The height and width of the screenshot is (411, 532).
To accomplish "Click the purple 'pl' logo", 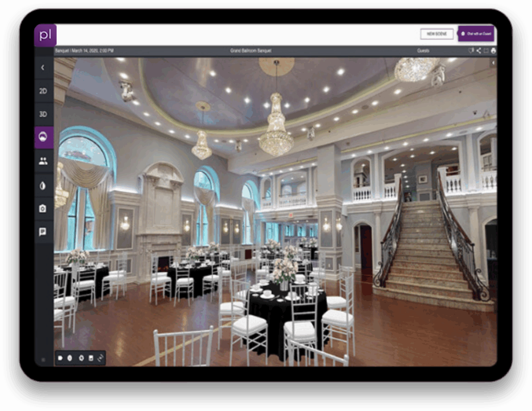I will tap(45, 35).
